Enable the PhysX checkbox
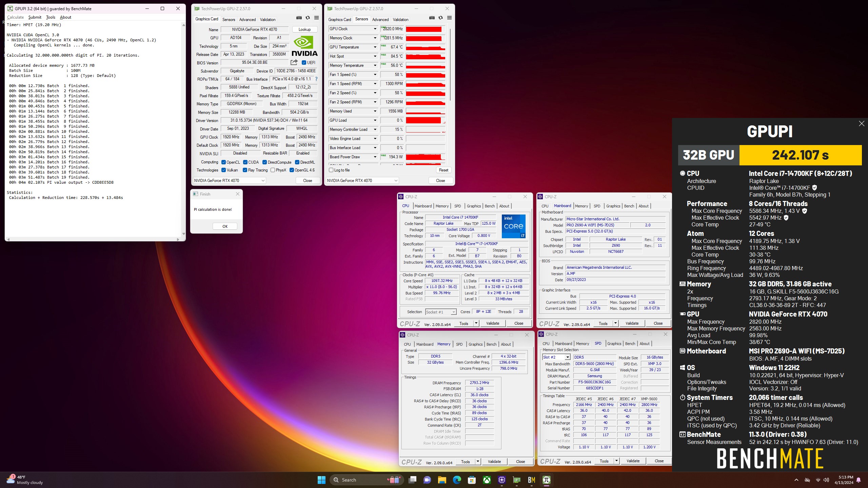The height and width of the screenshot is (488, 868). [x=273, y=170]
